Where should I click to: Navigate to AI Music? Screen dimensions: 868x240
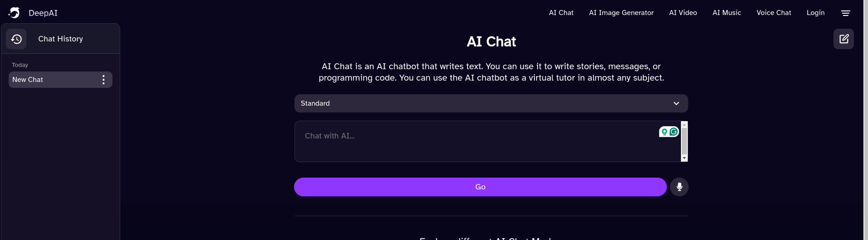726,13
